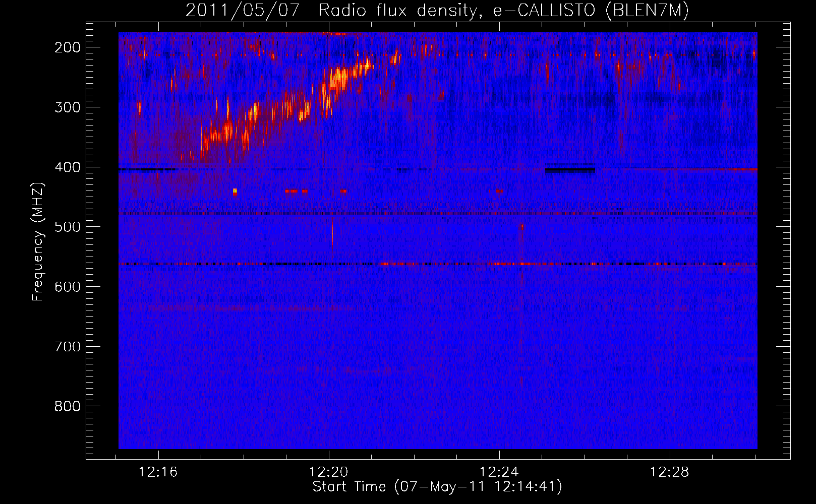Click the 200 frequency tick label

tap(68, 47)
